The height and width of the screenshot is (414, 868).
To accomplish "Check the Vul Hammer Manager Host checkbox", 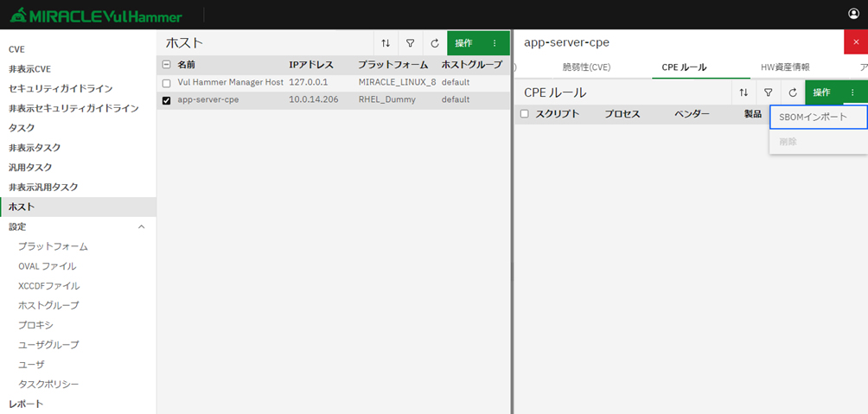I will (166, 83).
